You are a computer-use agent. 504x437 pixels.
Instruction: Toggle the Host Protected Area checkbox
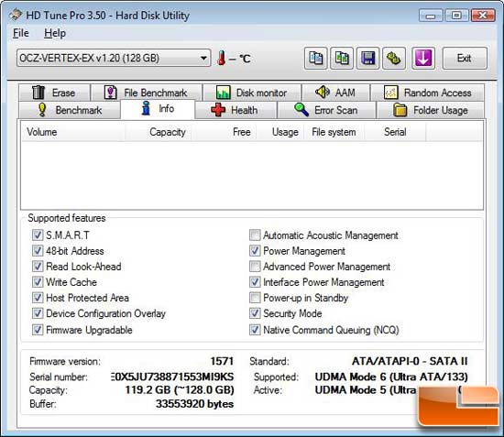pyautogui.click(x=38, y=298)
